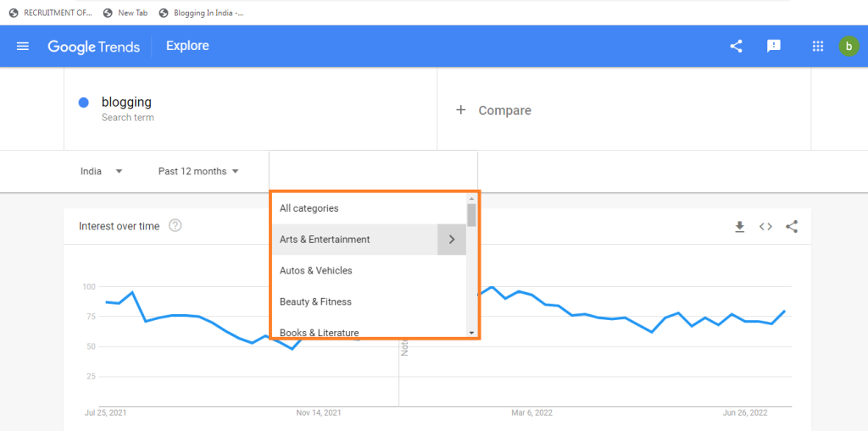This screenshot has height=431, width=868.
Task: Click the blue blogging term color dot
Action: click(84, 102)
